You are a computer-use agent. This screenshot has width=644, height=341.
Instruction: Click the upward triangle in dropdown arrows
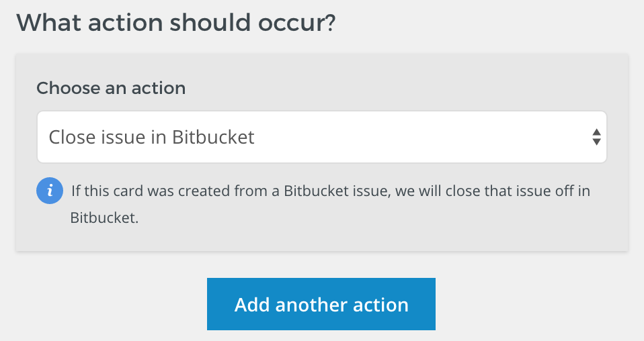click(596, 132)
